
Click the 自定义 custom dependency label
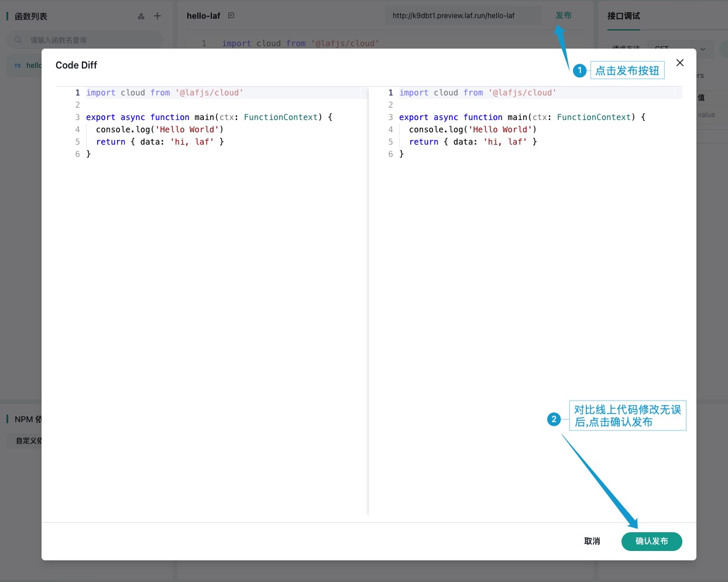point(28,441)
